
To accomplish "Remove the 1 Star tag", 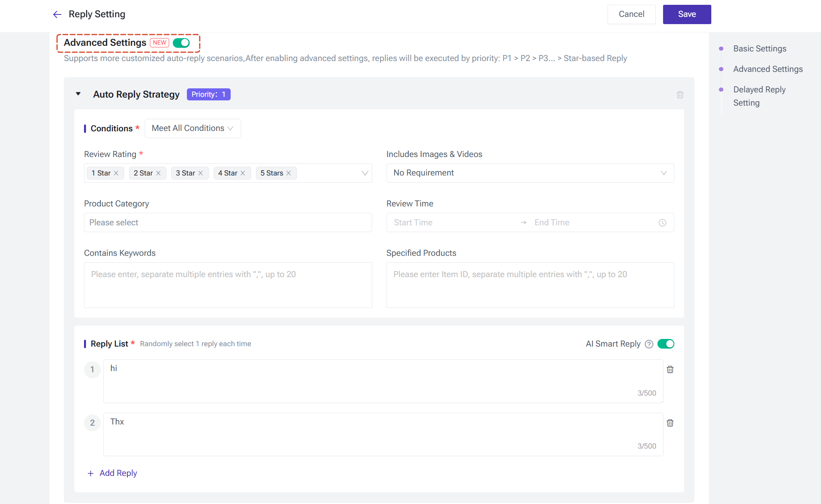I will coord(116,173).
